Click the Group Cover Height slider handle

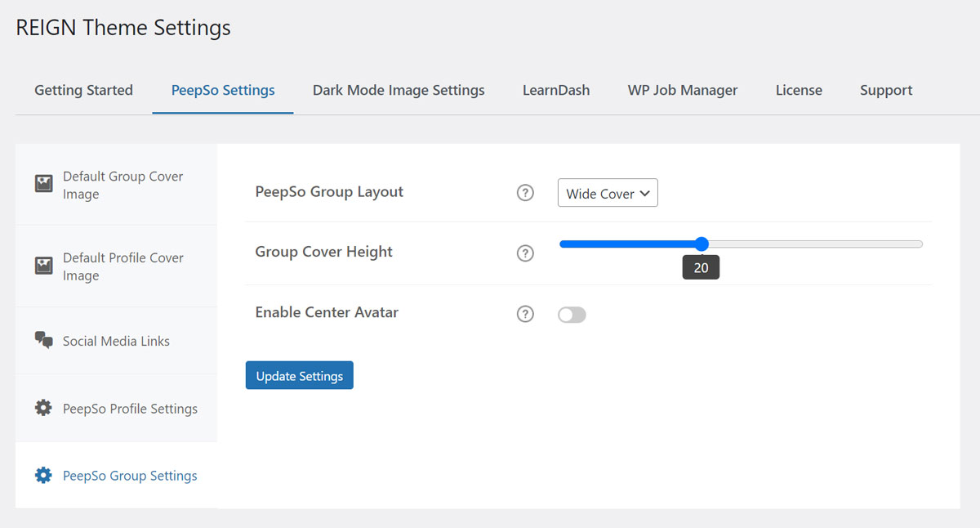tap(702, 244)
